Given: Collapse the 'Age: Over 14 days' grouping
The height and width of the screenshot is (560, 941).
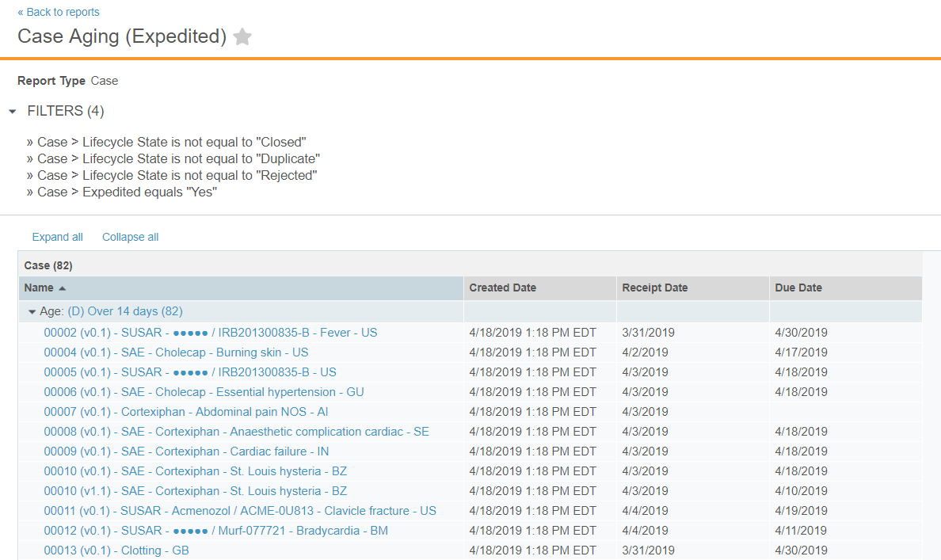Looking at the screenshot, I should click(x=32, y=311).
